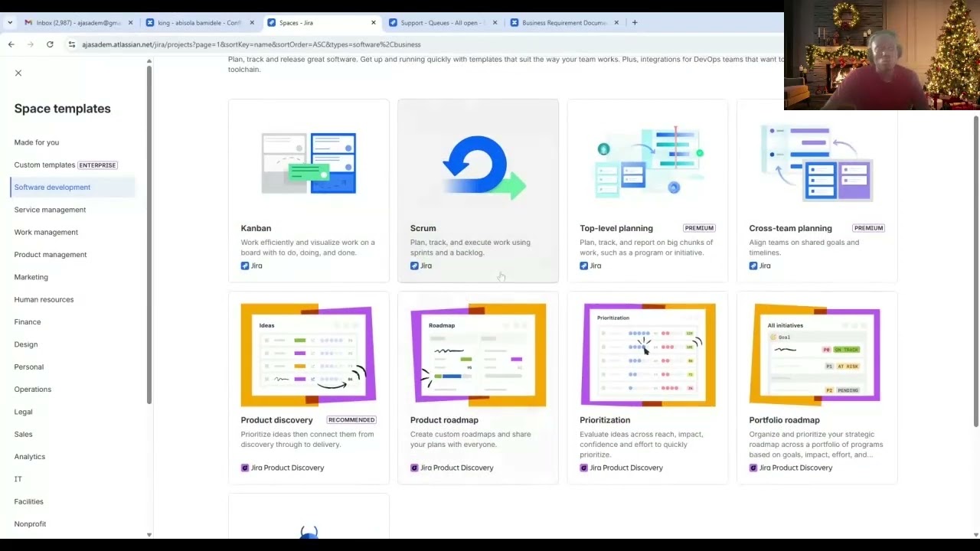This screenshot has height=551, width=980.
Task: Open Nonprofit templates
Action: tap(30, 523)
